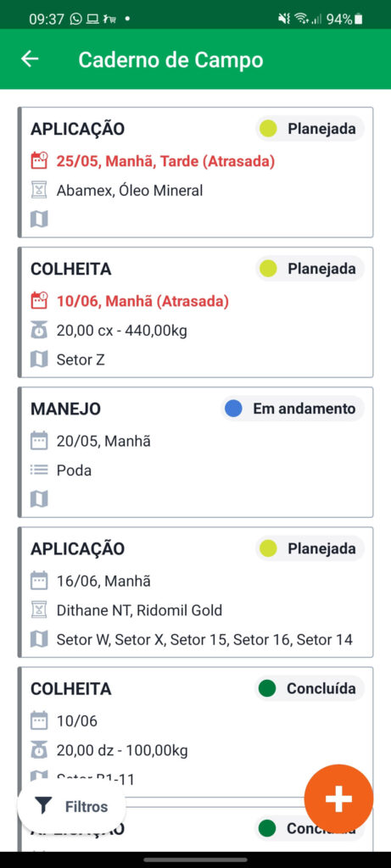Open the Manejo Poda activity card

click(x=195, y=453)
